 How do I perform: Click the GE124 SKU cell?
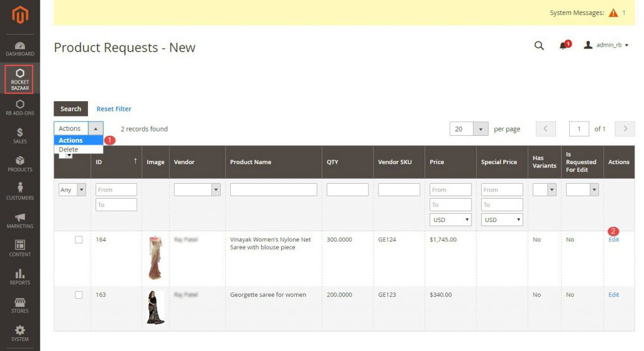point(387,240)
